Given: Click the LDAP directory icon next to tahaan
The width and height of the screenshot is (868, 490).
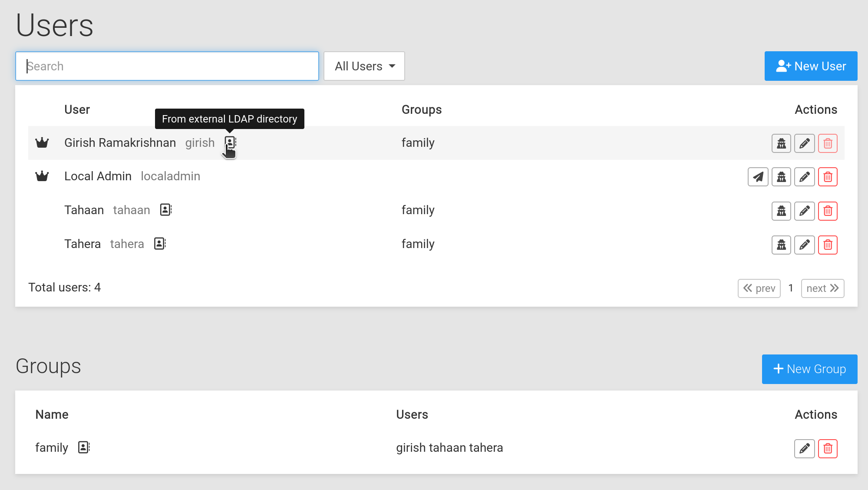Looking at the screenshot, I should click(166, 210).
